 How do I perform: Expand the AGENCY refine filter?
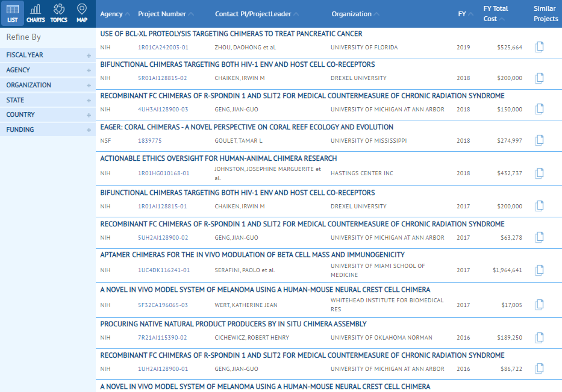tap(48, 70)
